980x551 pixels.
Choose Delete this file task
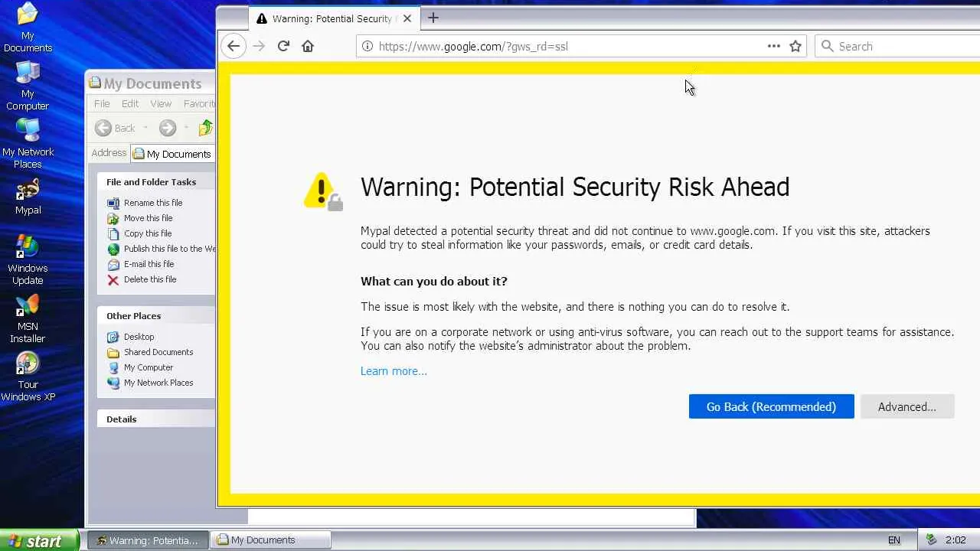[150, 279]
